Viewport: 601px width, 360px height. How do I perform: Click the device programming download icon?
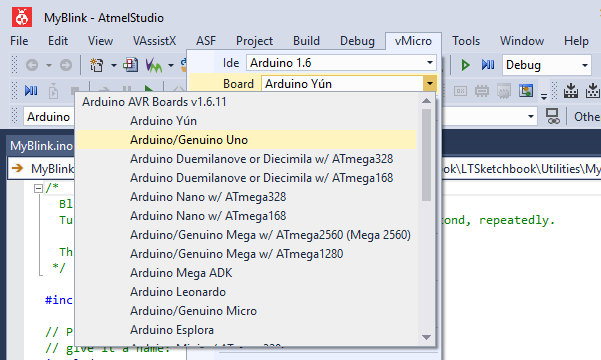tap(571, 91)
